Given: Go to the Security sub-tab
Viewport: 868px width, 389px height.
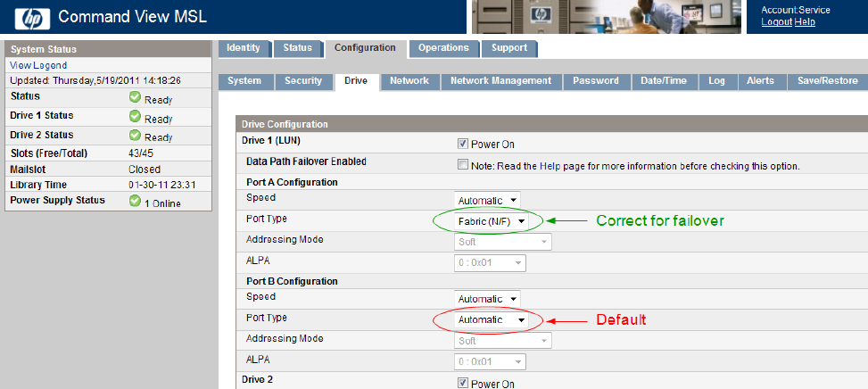Looking at the screenshot, I should click(303, 81).
